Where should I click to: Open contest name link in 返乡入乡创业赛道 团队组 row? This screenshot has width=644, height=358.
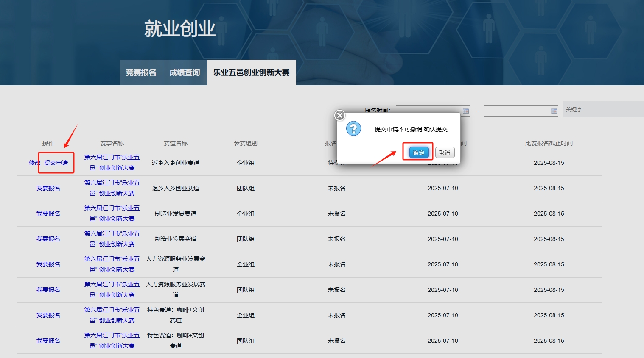tap(112, 188)
